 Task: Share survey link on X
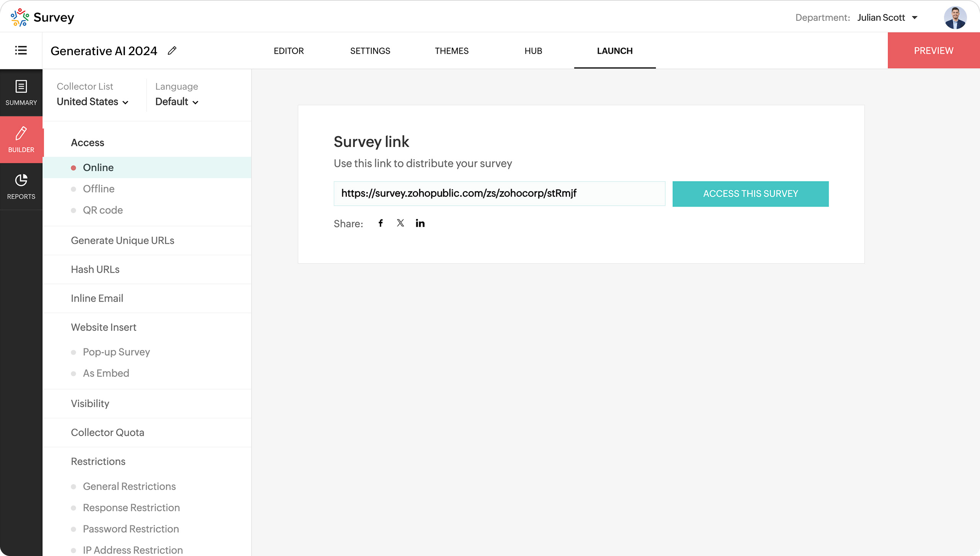click(x=400, y=223)
